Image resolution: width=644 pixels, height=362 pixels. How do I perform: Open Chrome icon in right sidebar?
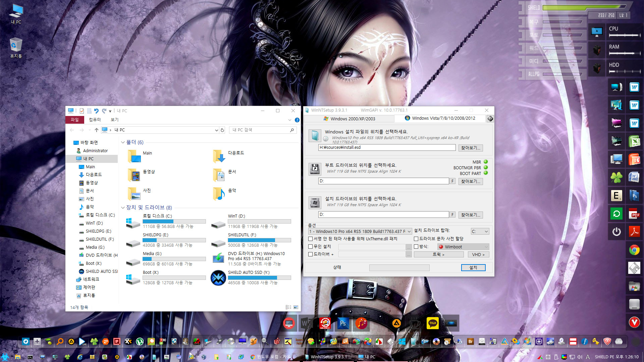point(634,250)
